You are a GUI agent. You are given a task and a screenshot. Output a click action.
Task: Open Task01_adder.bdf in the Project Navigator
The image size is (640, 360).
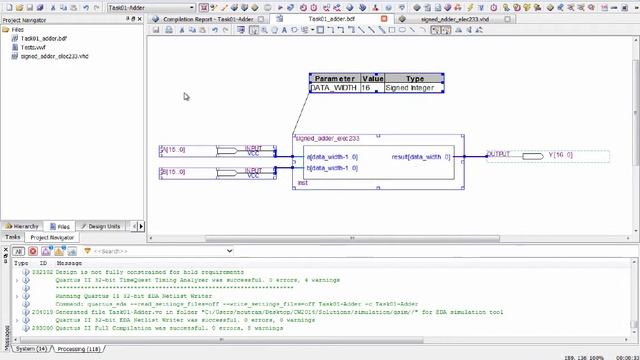pos(44,38)
